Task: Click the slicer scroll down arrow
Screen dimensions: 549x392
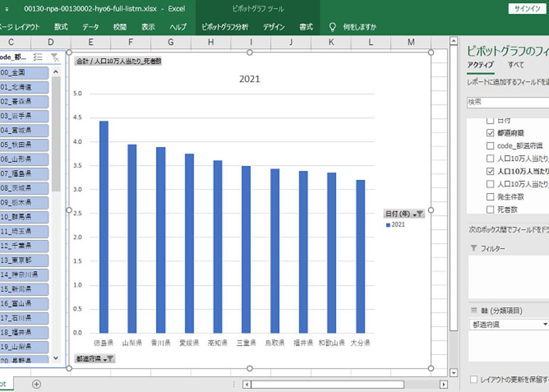Action: (x=56, y=358)
